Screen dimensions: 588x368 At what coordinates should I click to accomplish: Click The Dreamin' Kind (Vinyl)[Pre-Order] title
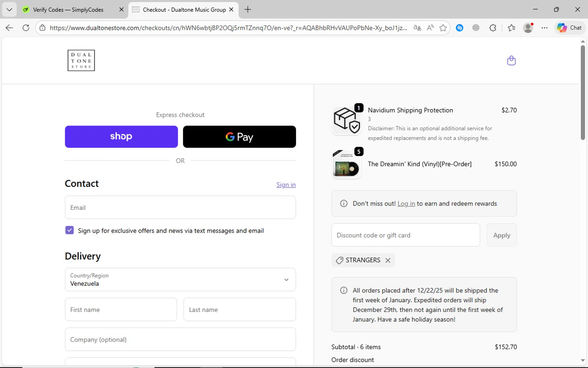420,164
